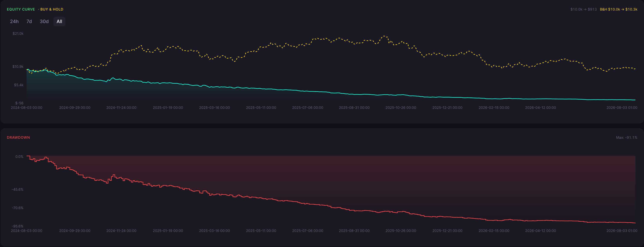Screen dimensions: 644x247
Task: Click the $10.9k y-axis label
Action: click(18, 66)
